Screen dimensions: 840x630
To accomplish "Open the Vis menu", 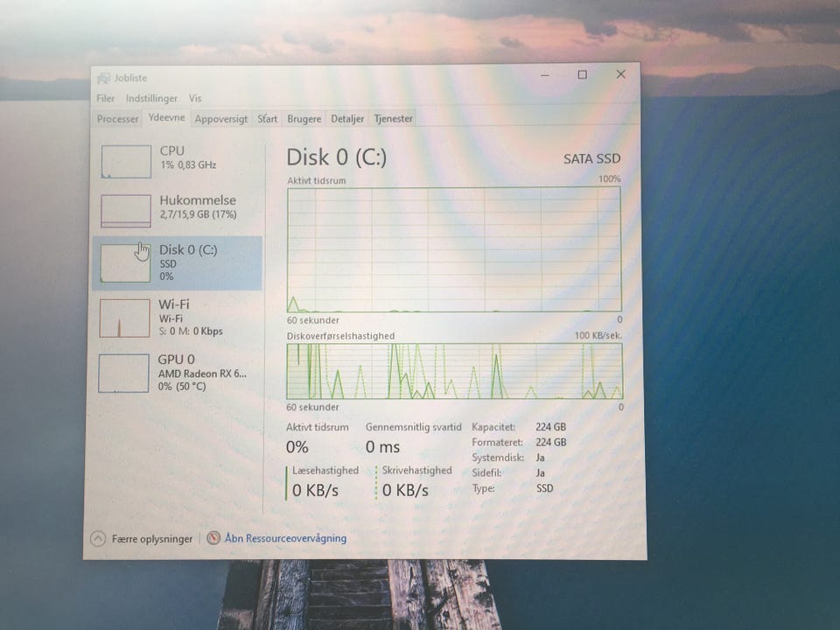I will point(195,99).
